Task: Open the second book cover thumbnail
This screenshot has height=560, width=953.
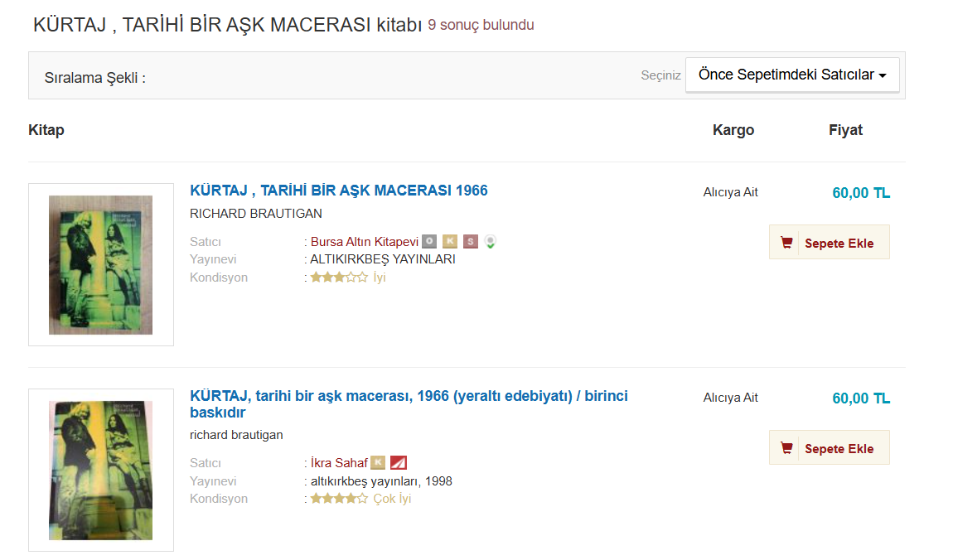Action: [x=100, y=470]
